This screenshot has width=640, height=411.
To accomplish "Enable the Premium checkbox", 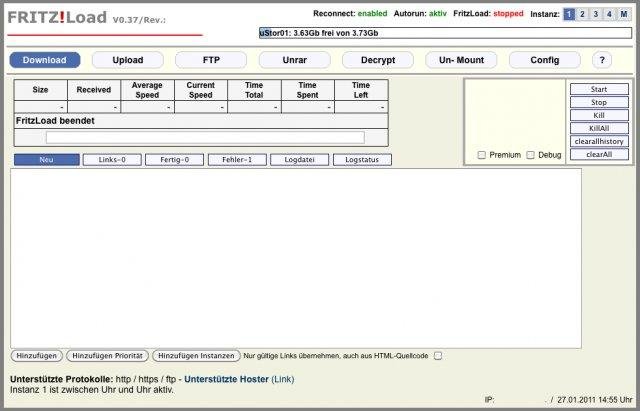I will point(482,155).
